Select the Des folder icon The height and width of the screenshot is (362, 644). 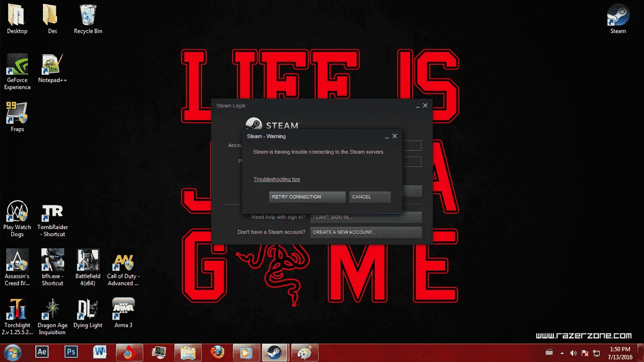tap(52, 19)
